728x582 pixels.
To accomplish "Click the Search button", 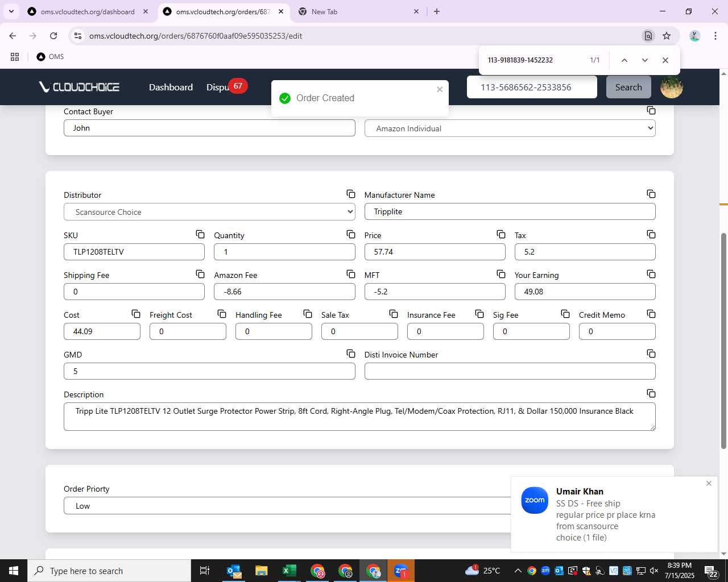I will click(628, 87).
